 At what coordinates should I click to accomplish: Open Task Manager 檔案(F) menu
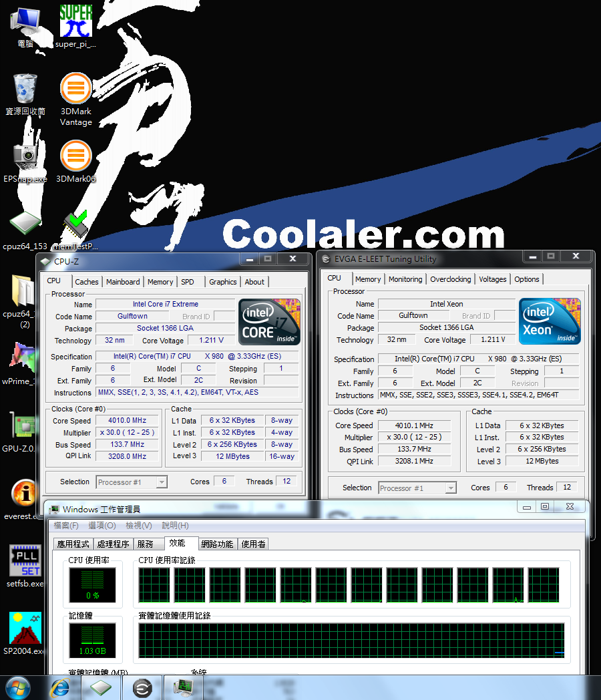[x=66, y=526]
